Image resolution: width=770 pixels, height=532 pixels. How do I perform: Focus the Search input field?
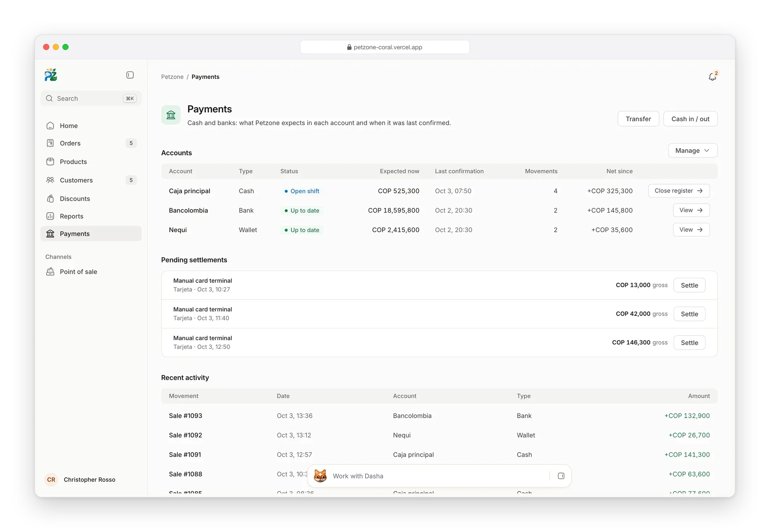[x=91, y=99]
